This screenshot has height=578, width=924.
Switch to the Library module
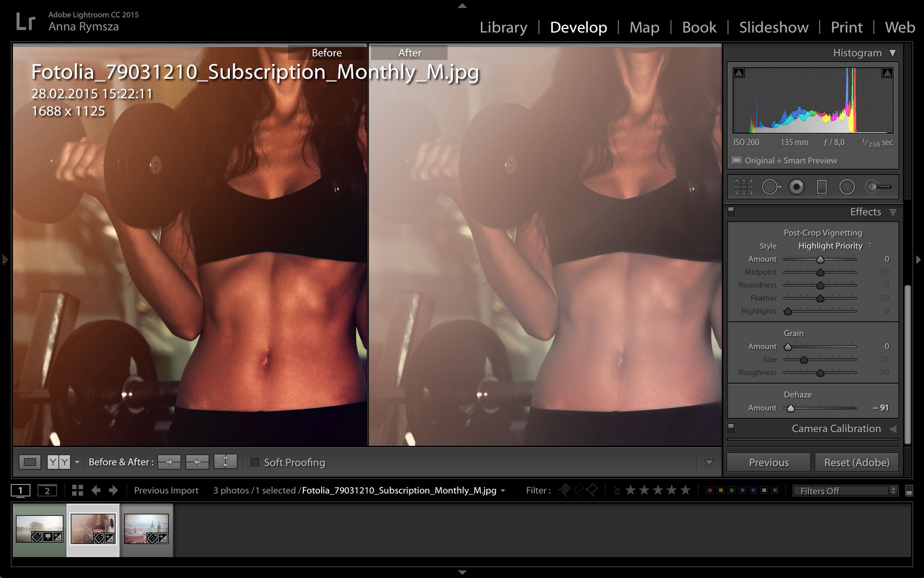(503, 27)
